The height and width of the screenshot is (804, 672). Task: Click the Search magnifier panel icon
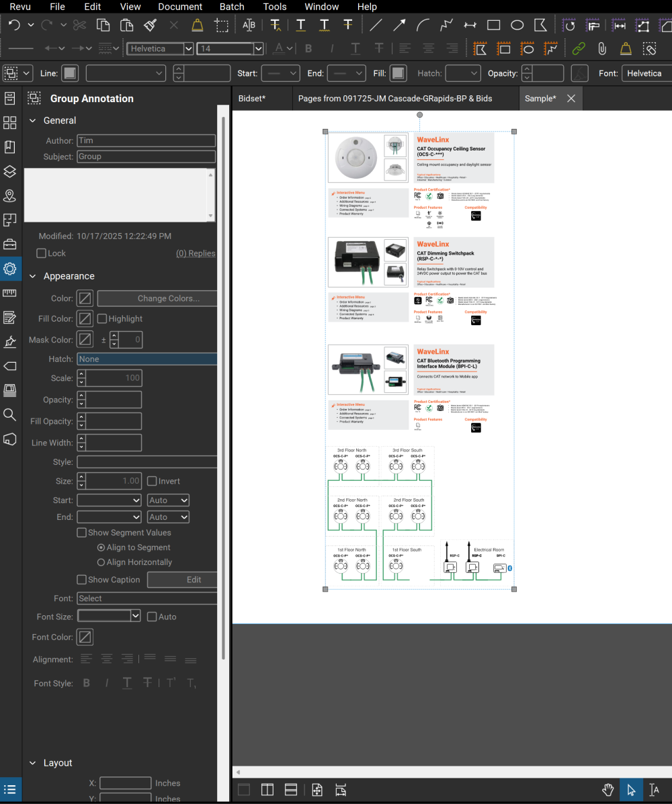[9, 414]
